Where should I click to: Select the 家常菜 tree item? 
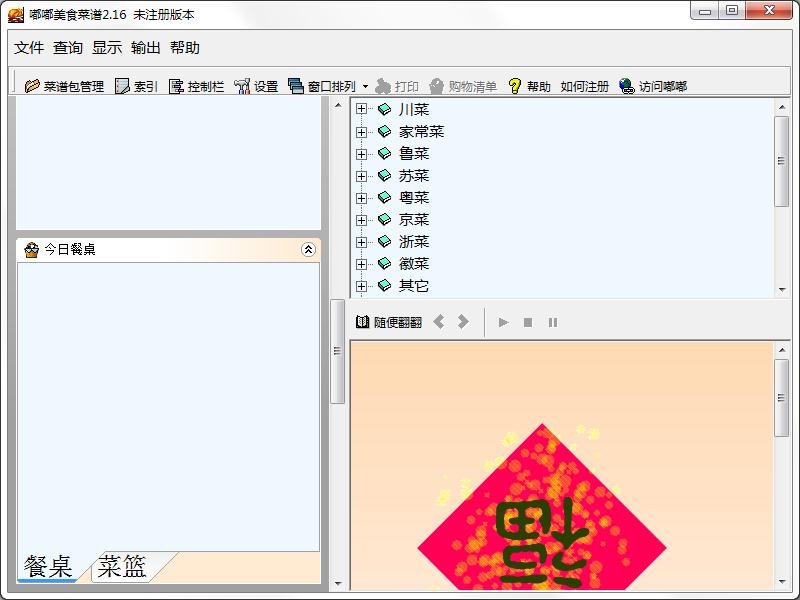tap(421, 131)
